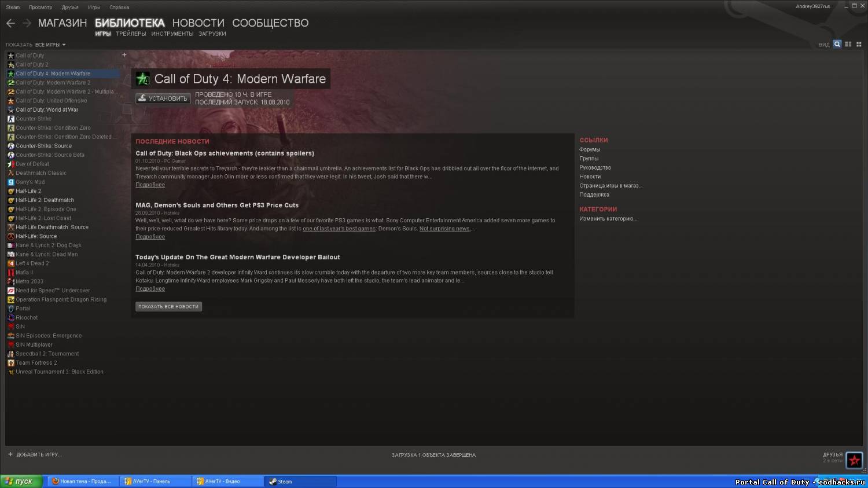Open the Трейлеры subtab
The image size is (868, 488).
click(131, 34)
